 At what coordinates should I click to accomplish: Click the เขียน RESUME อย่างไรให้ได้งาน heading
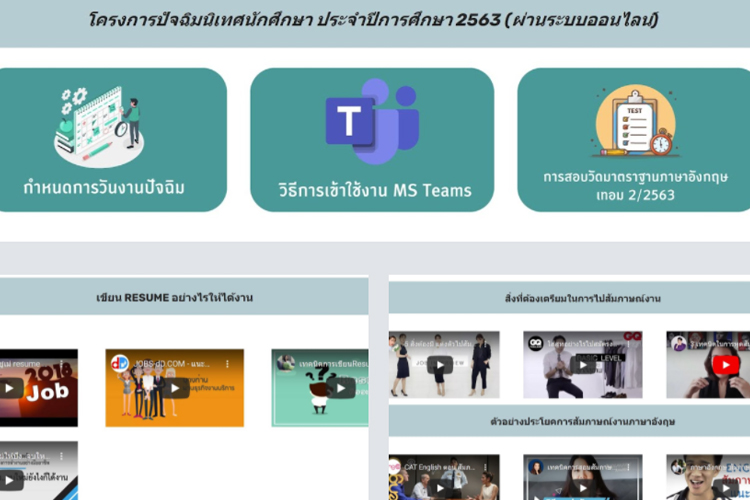point(175,298)
